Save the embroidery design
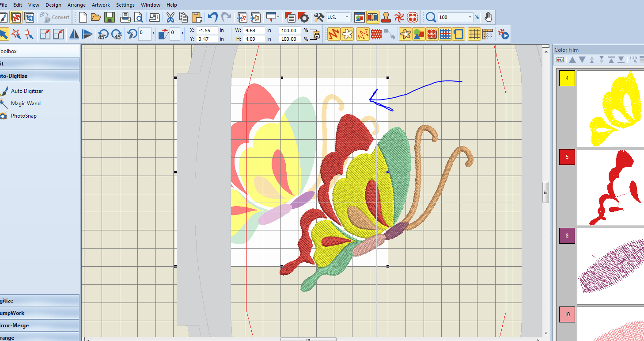Screen dimensions: 644x341 pos(110,17)
